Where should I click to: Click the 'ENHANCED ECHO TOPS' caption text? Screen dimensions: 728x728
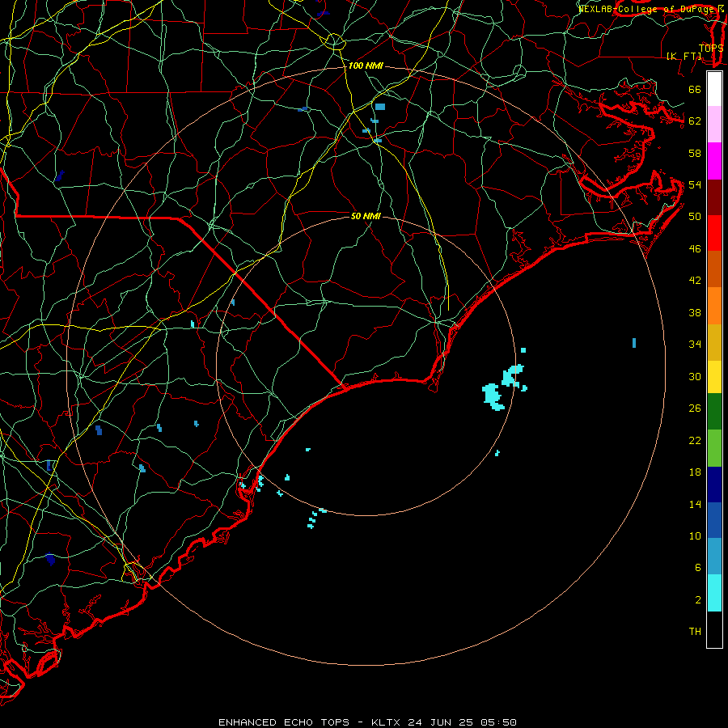284,722
